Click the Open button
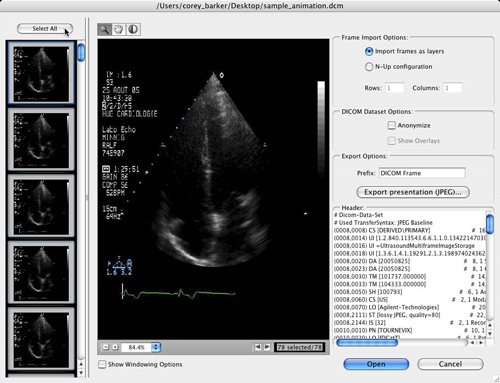This screenshot has height=383, width=500. point(376,364)
